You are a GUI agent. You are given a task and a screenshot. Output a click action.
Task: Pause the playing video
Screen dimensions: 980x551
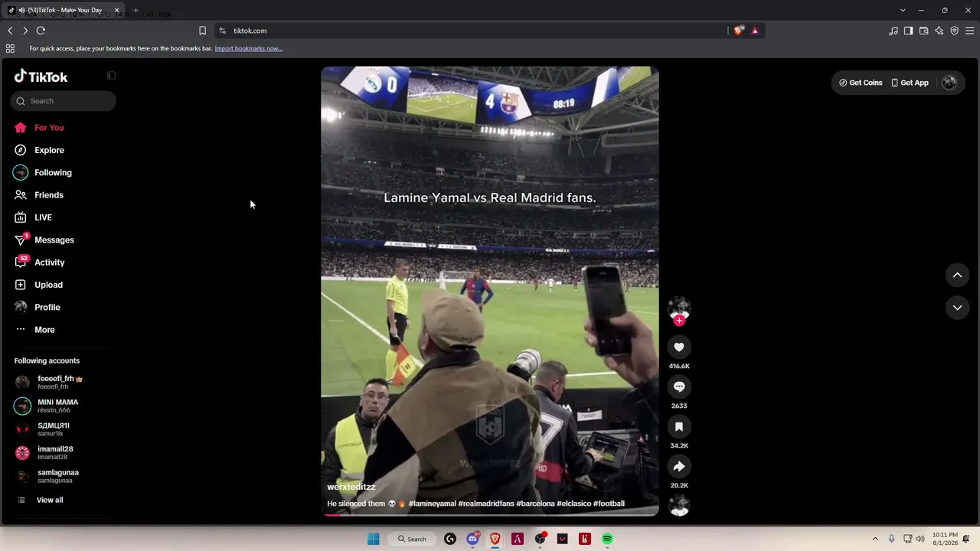(490, 291)
